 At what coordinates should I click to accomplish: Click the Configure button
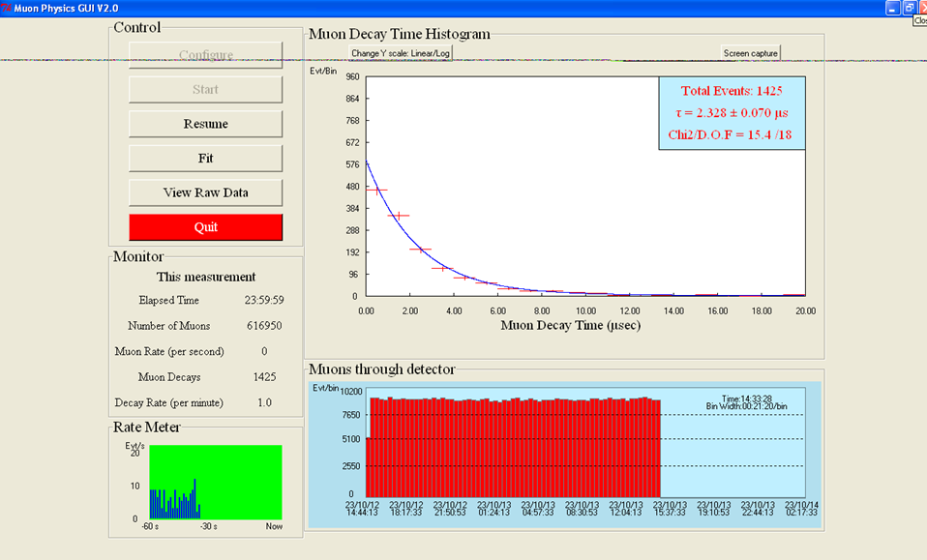(206, 55)
